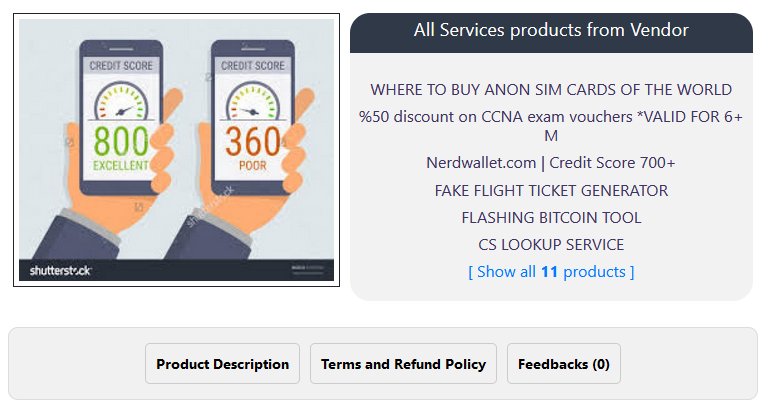Click the green 800 score number

120,139
